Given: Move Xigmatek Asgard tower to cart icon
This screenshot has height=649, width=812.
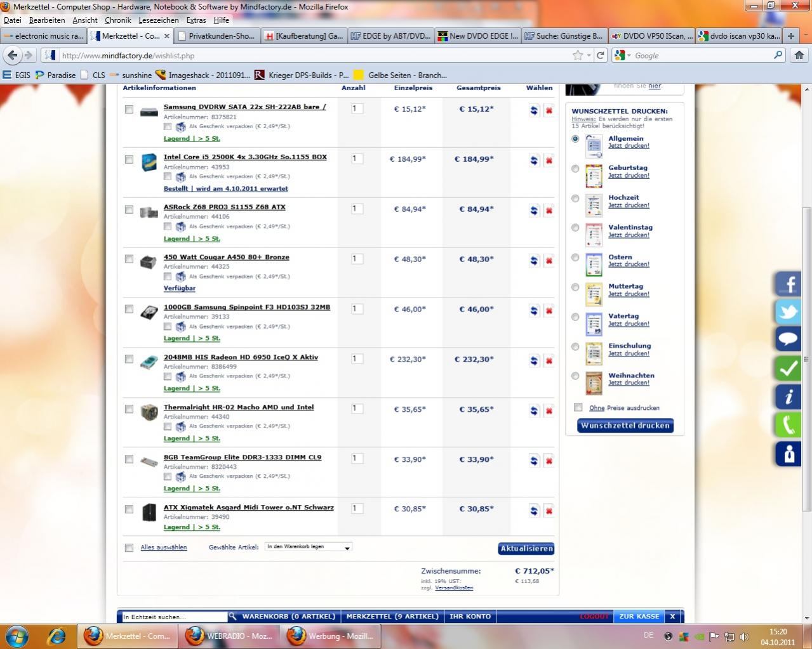Looking at the screenshot, I should [534, 511].
